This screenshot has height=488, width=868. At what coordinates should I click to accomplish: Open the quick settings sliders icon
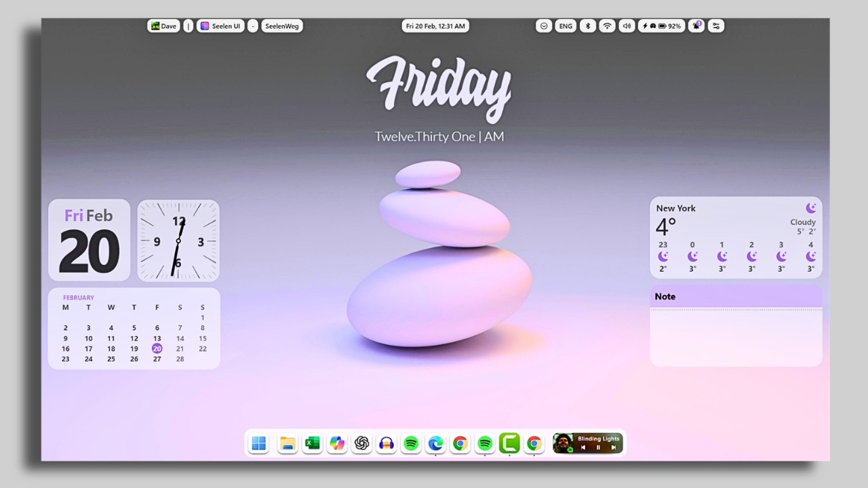pyautogui.click(x=716, y=26)
